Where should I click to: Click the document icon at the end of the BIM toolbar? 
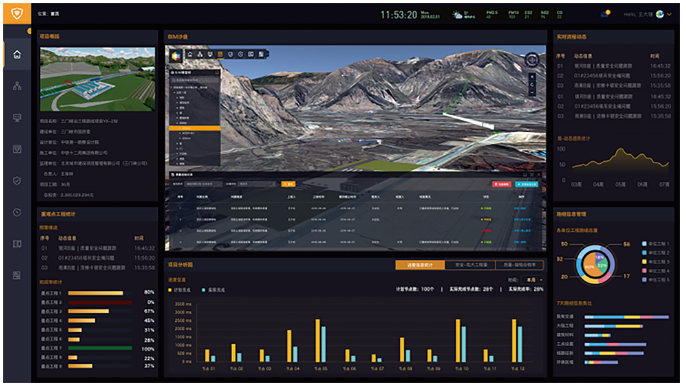pyautogui.click(x=261, y=54)
